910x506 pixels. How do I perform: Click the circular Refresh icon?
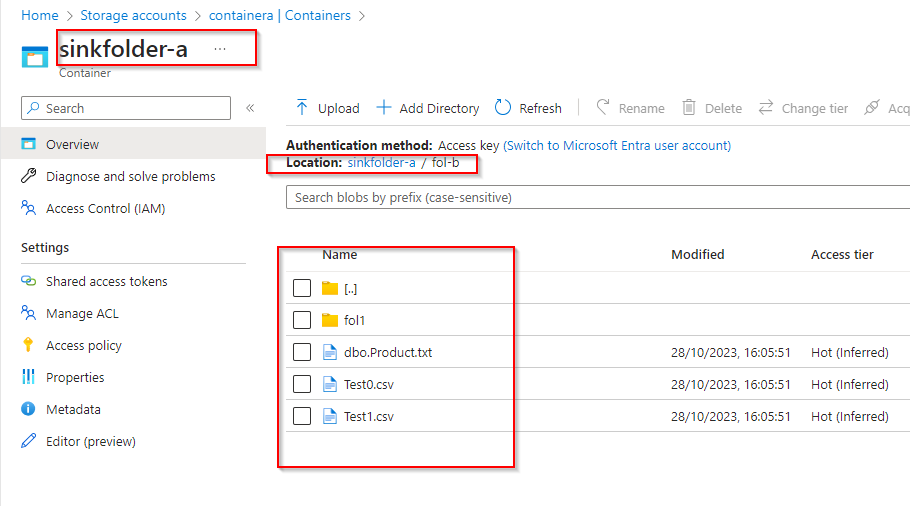pyautogui.click(x=503, y=107)
